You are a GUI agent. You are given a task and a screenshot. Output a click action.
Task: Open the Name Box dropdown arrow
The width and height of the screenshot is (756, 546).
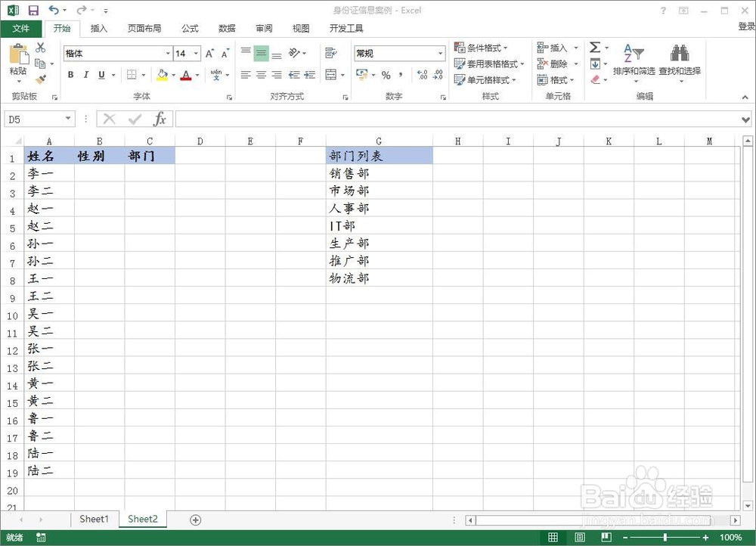pyautogui.click(x=68, y=119)
